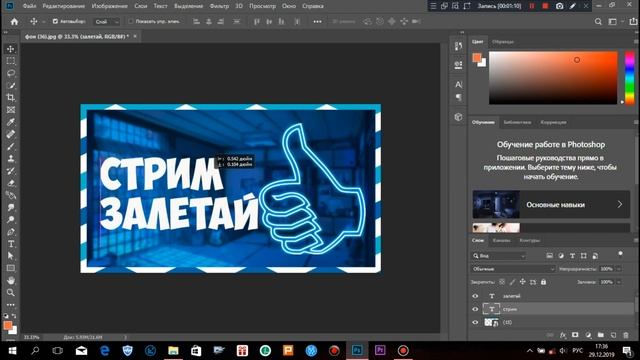Image resolution: width=640 pixels, height=360 pixels.
Task: Add a layer mask using the mask icon
Action: 575,335
